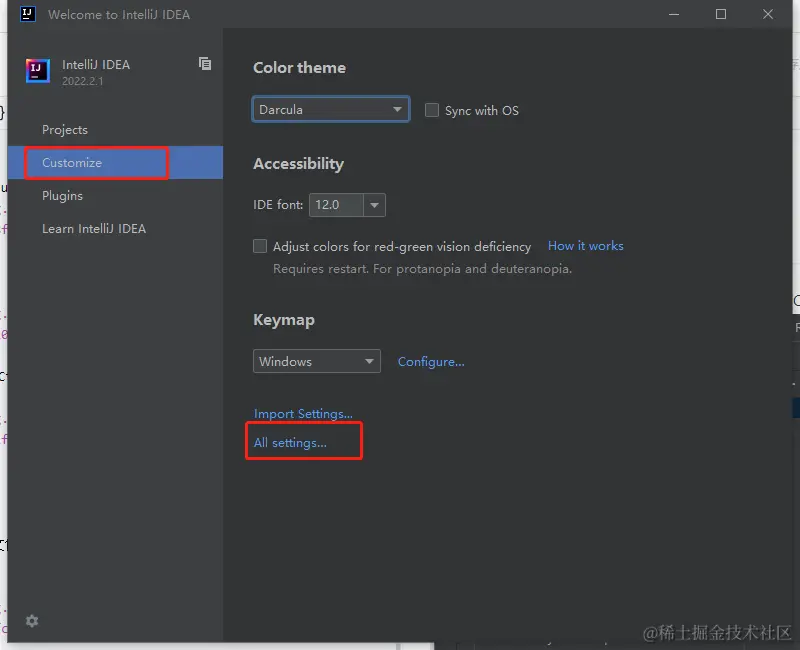The width and height of the screenshot is (800, 650).
Task: Click Import Settings... link
Action: (303, 414)
